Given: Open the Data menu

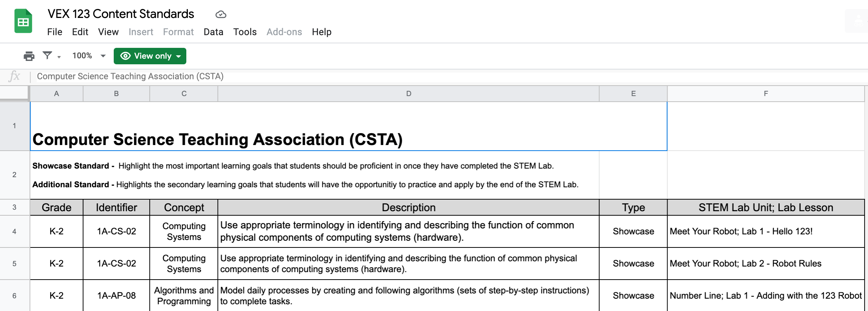Looking at the screenshot, I should [213, 32].
